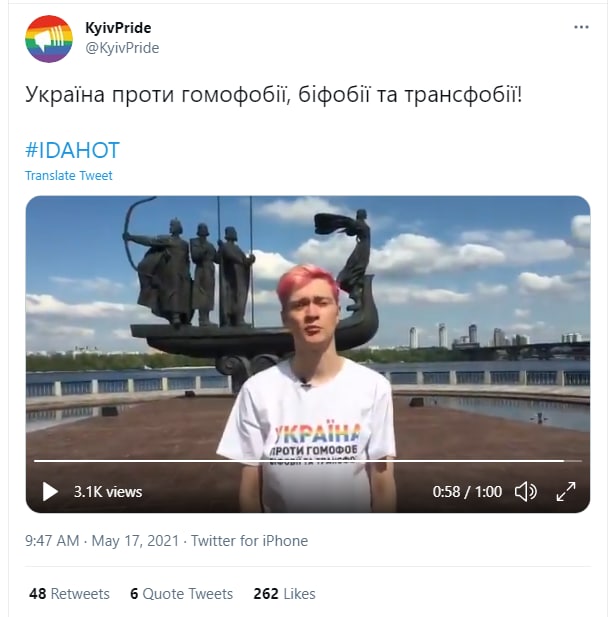Mute the video using the speaker icon
The width and height of the screenshot is (608, 617).
525,491
